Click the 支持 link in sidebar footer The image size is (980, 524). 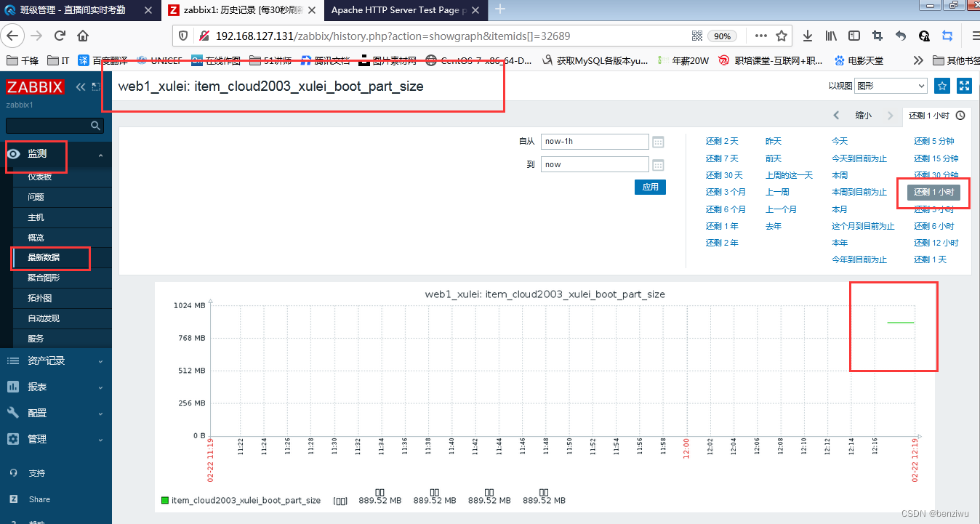36,473
